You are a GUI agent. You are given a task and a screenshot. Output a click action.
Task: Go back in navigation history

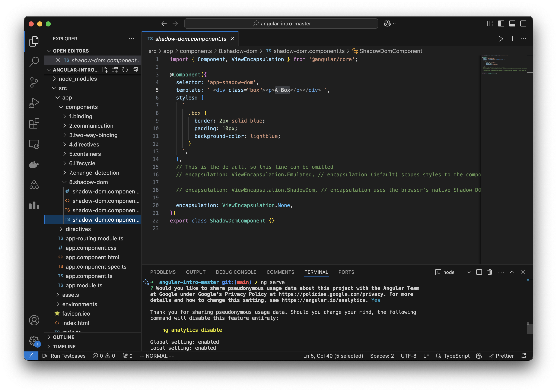(164, 23)
